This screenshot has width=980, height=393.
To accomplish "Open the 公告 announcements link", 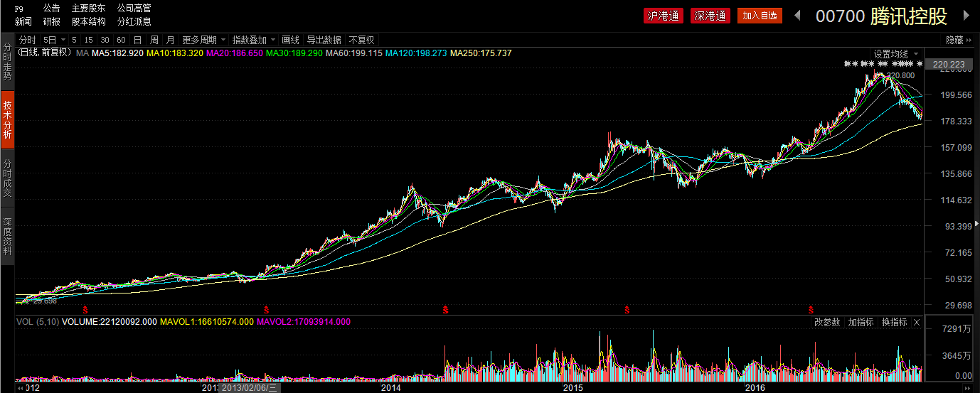I will pos(51,8).
